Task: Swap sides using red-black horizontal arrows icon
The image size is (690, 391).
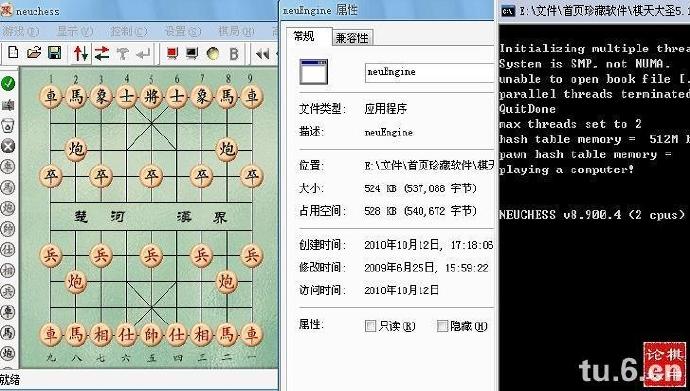Action: (x=102, y=53)
